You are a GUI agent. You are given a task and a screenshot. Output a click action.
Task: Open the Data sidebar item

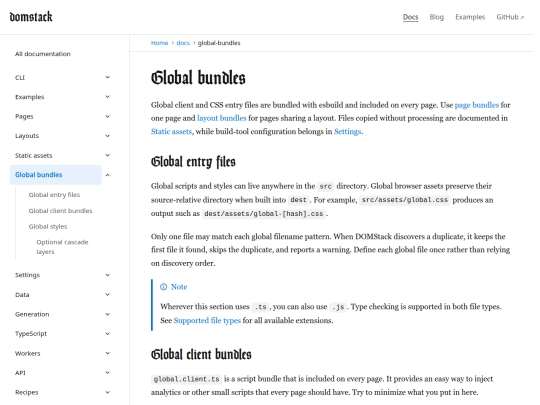coord(22,294)
